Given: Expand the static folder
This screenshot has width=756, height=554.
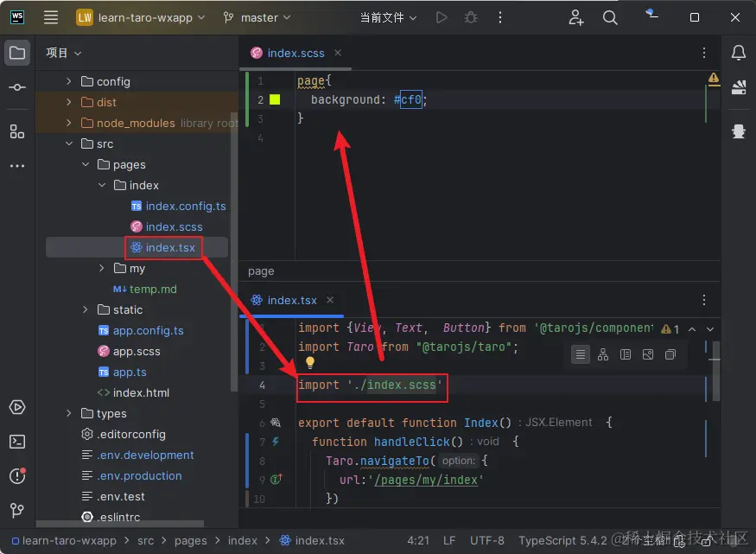Looking at the screenshot, I should coord(86,309).
